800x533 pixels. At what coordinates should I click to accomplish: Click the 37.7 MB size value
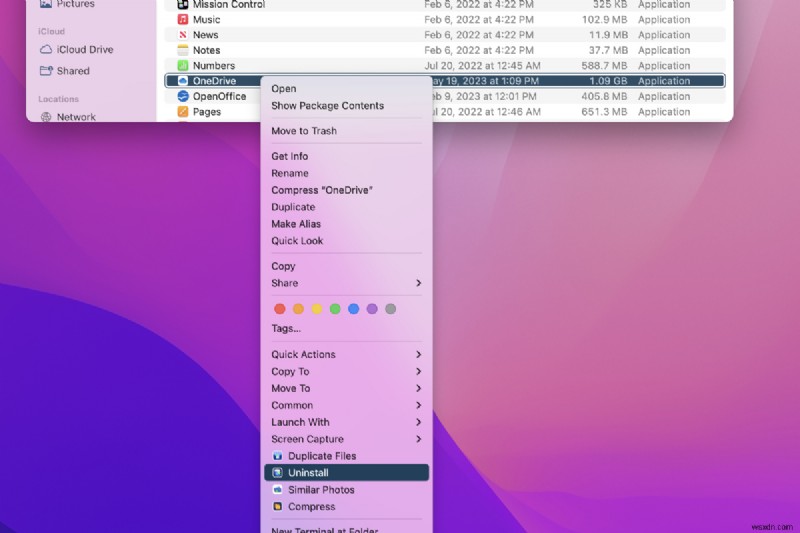pyautogui.click(x=608, y=50)
